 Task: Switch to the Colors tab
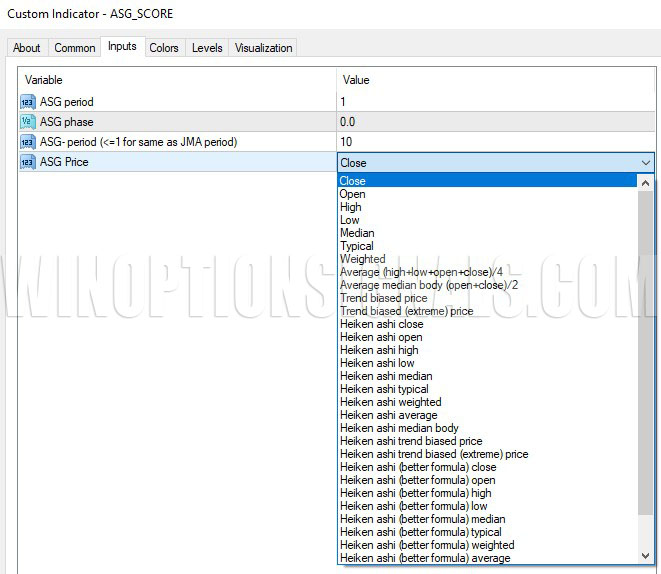tap(164, 48)
